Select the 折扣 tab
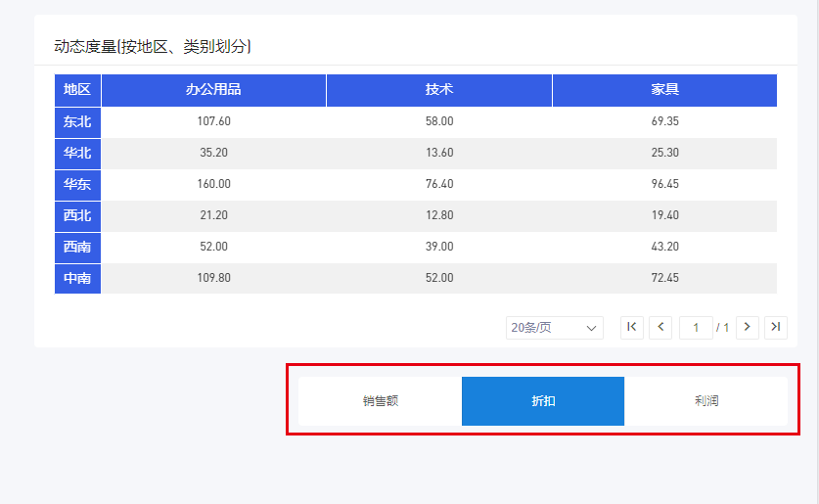819x504 pixels. tap(543, 401)
